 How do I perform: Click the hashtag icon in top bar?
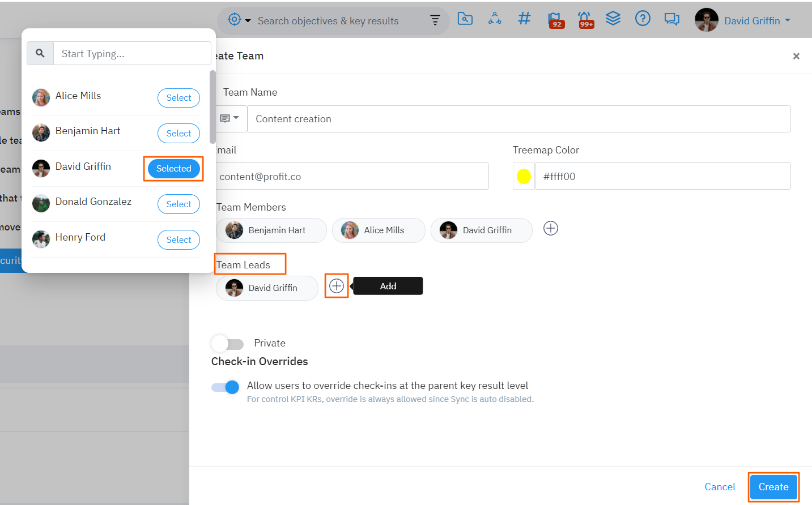coord(524,19)
